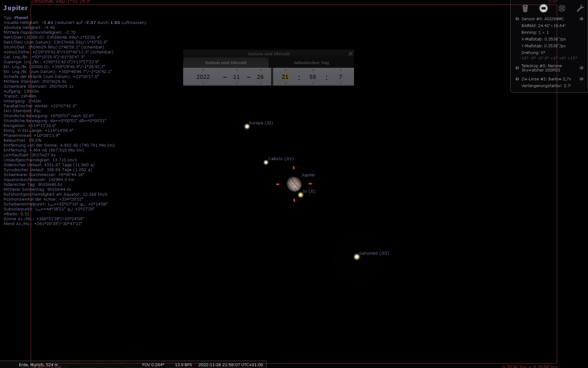
Task: Rotate the sensor frame by +1°
Action: (x=554, y=58)
